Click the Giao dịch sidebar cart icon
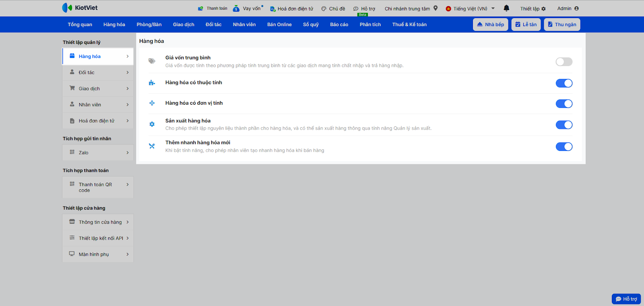Viewport: 644px width, 306px height. pyautogui.click(x=72, y=88)
